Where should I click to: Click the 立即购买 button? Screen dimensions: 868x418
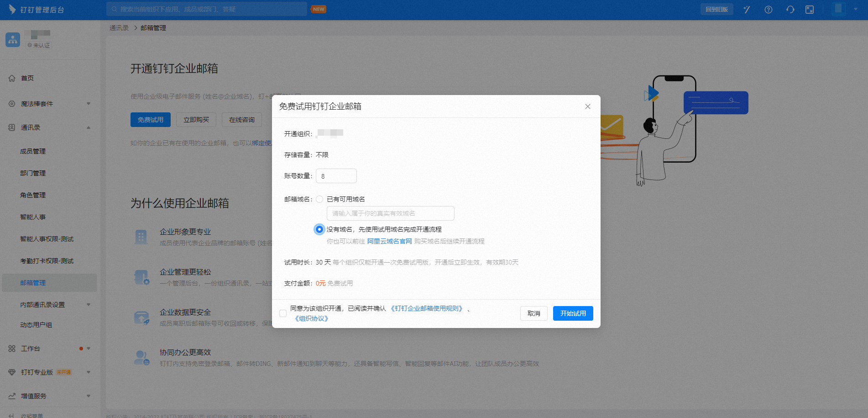point(196,120)
